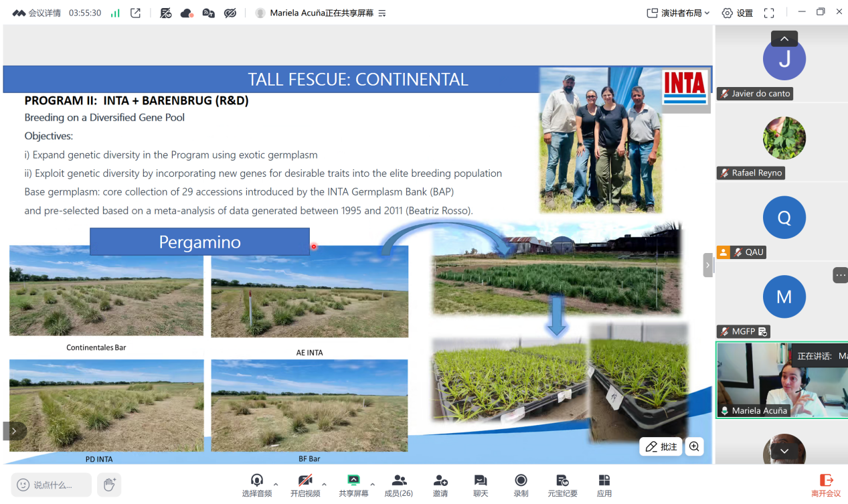Open 元宝纪要 meeting notes
The image size is (848, 504).
click(563, 485)
